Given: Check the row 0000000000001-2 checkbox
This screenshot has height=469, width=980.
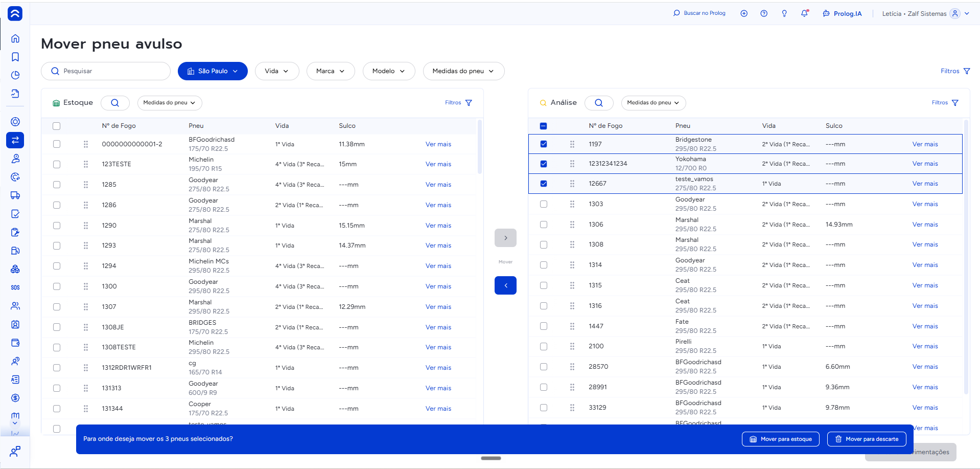Looking at the screenshot, I should (x=57, y=144).
